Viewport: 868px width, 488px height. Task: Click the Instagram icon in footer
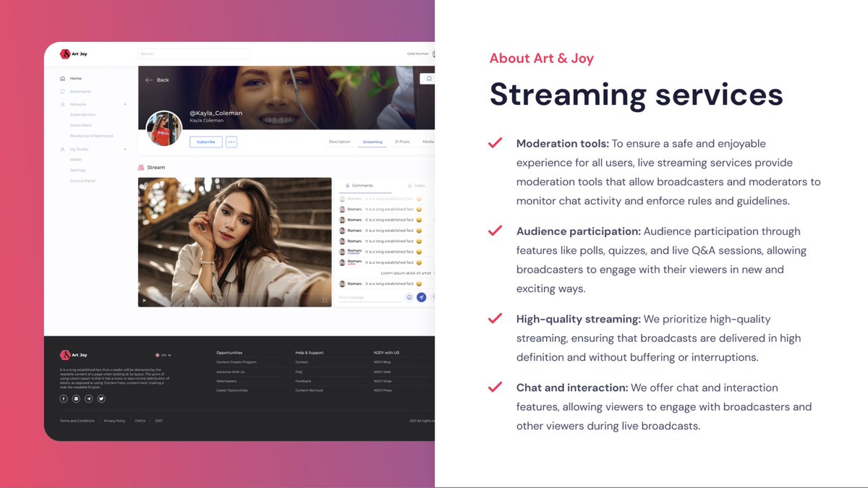(x=76, y=398)
